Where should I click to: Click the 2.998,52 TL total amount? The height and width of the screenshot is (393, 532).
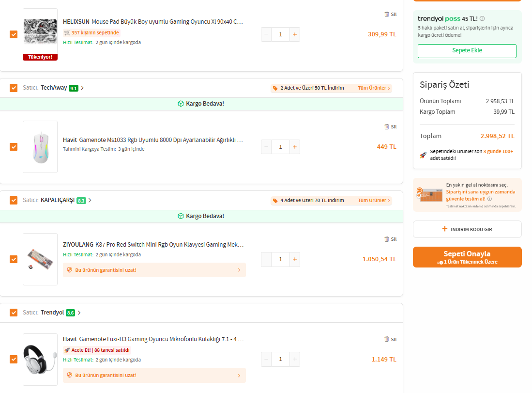tap(497, 136)
